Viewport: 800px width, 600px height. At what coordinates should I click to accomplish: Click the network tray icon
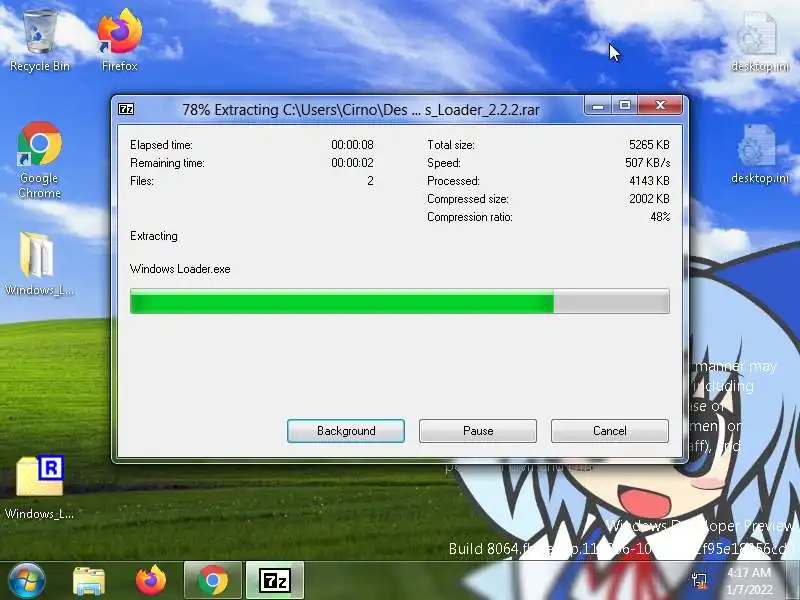coord(699,580)
